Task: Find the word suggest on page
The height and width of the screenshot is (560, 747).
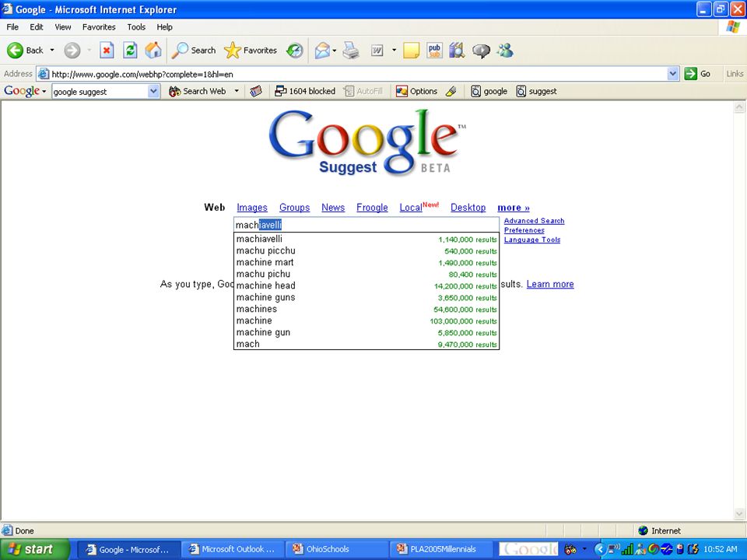Action: 536,91
